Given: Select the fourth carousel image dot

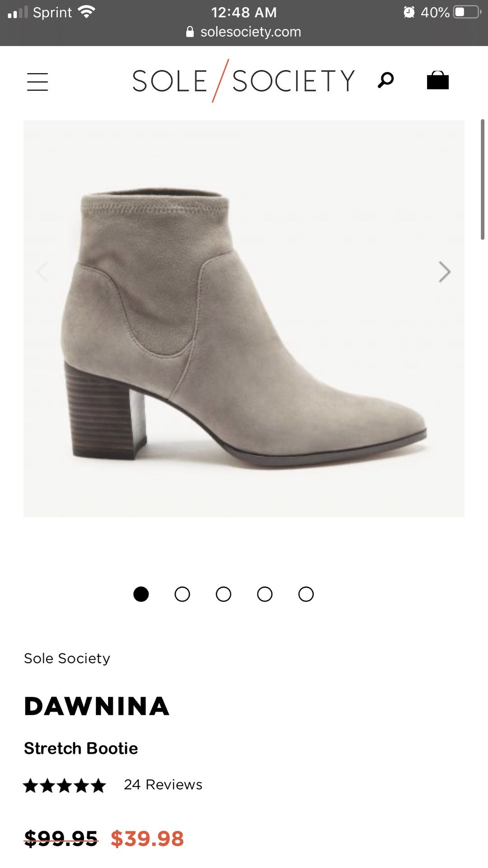Looking at the screenshot, I should coord(265,594).
